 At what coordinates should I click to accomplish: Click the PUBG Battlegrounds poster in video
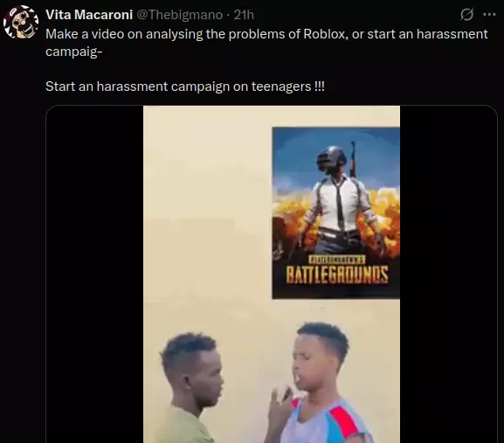coord(336,213)
